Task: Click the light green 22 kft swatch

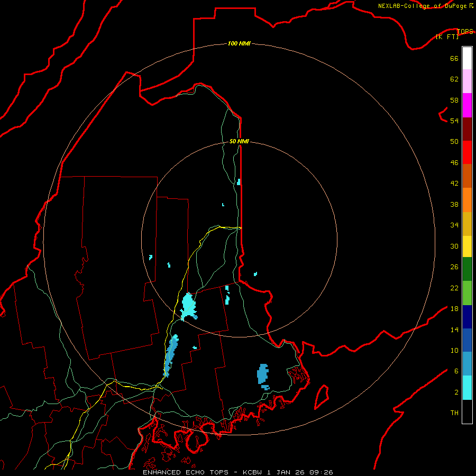Action: 467,293
